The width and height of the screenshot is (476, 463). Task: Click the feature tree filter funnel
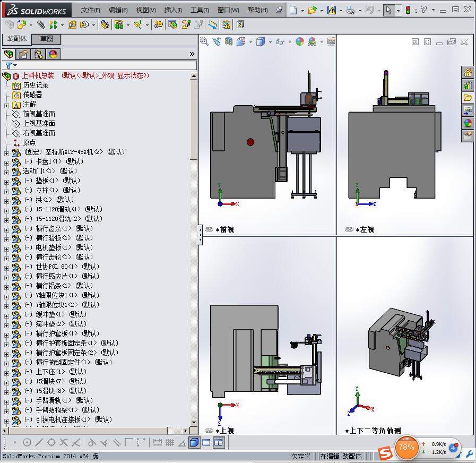point(9,65)
